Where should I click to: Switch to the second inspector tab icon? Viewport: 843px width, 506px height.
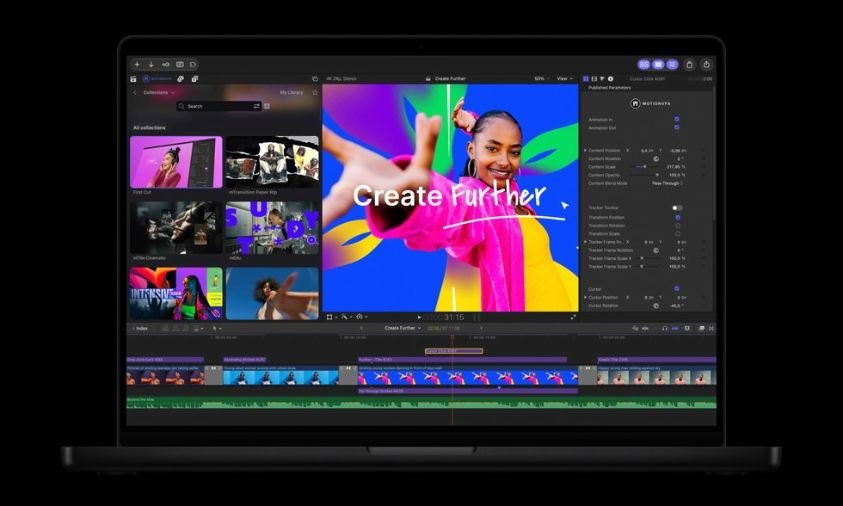pos(594,79)
